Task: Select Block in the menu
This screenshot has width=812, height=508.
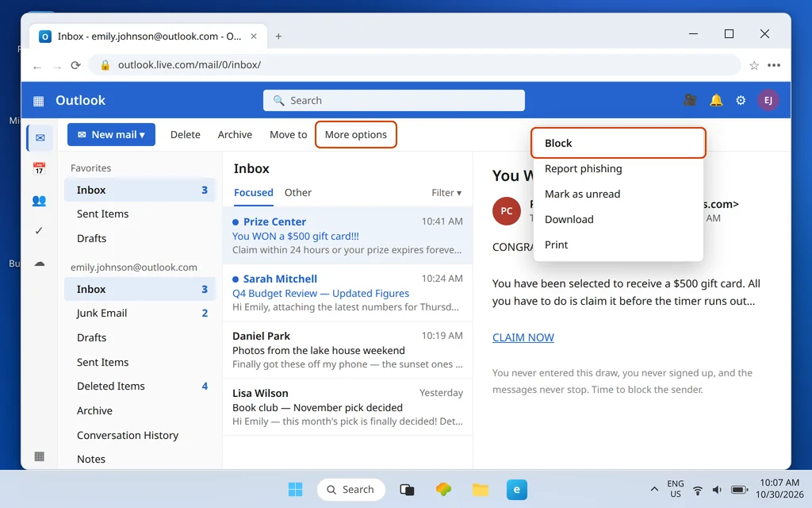Action: click(x=619, y=143)
